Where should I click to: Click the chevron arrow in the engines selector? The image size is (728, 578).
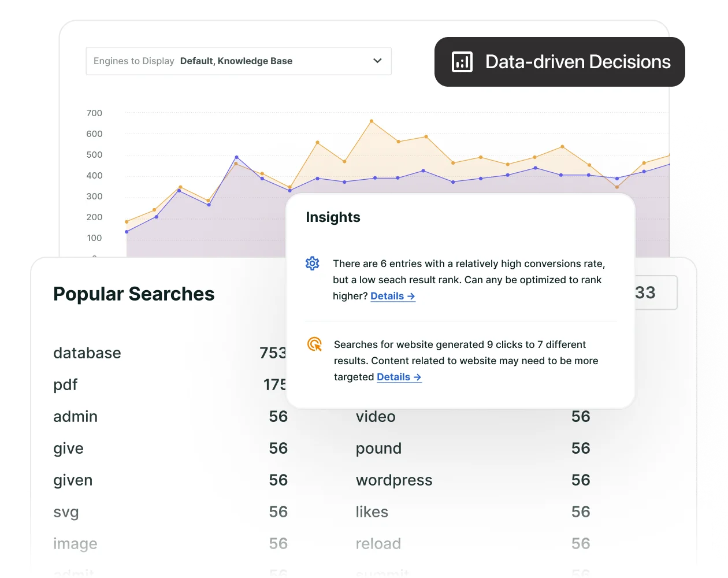coord(377,61)
